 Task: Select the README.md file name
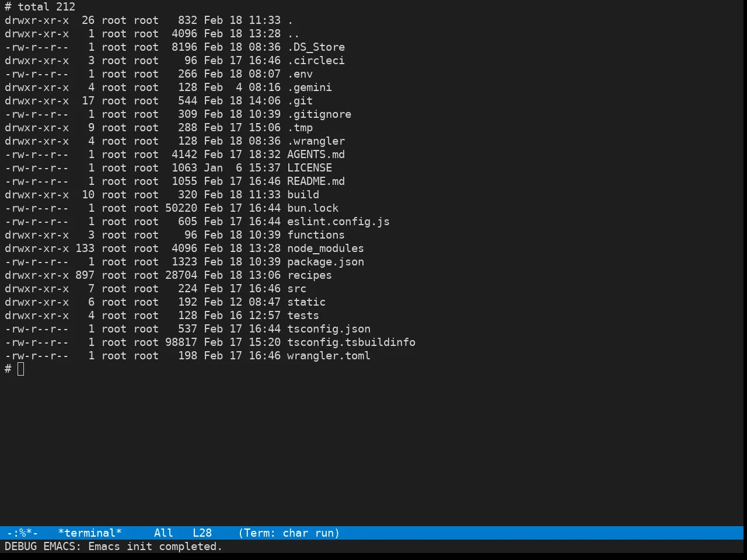(316, 181)
